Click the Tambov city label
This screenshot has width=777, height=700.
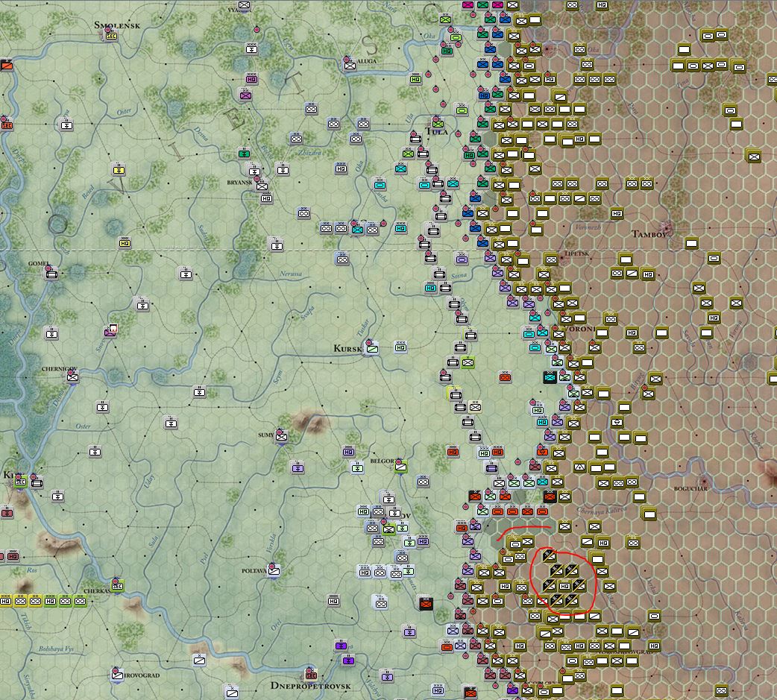tap(649, 234)
